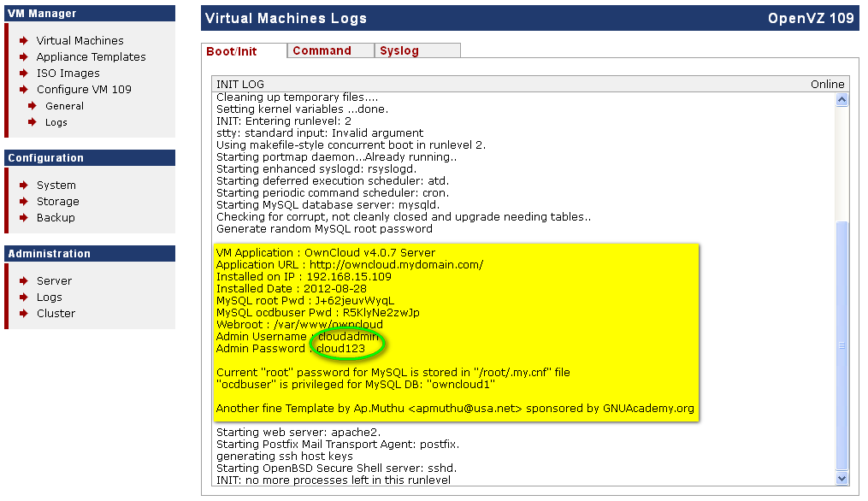This screenshot has width=868, height=501.
Task: Go to Appliance Templates
Action: tap(91, 57)
